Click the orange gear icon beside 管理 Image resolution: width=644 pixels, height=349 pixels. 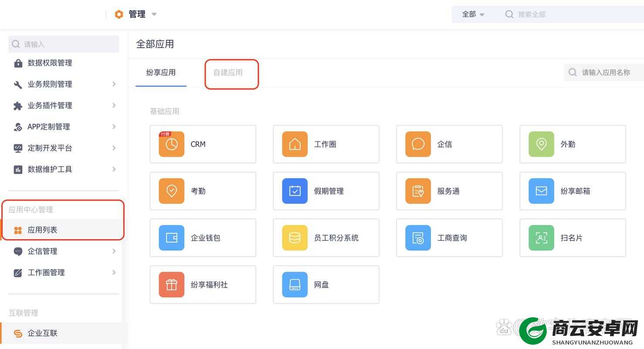(x=119, y=14)
